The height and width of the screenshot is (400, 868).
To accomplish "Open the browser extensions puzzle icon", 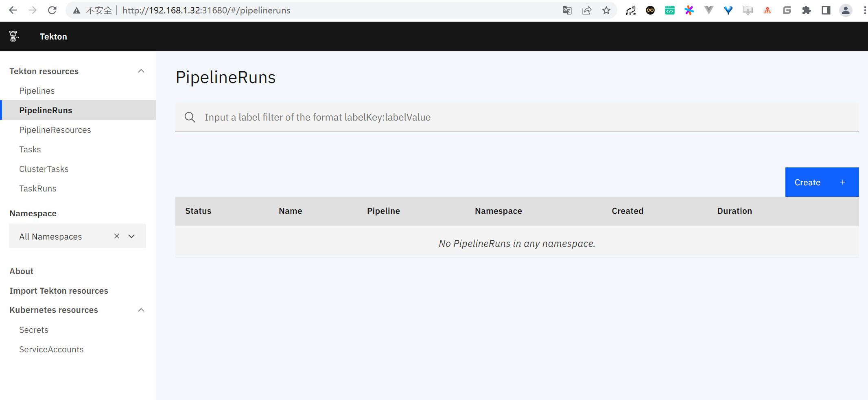I will tap(806, 10).
